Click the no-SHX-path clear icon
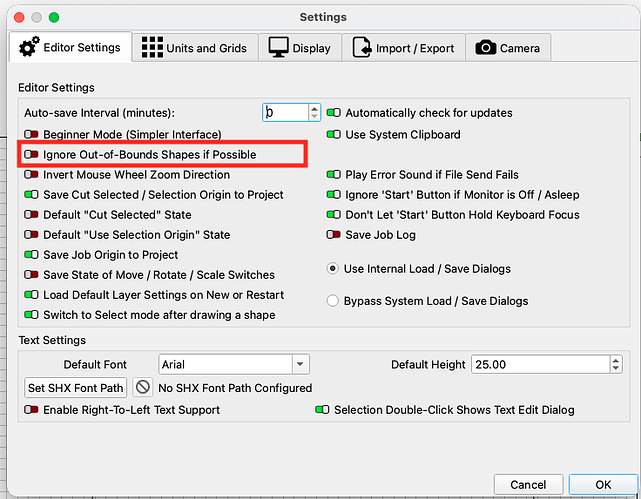 143,387
